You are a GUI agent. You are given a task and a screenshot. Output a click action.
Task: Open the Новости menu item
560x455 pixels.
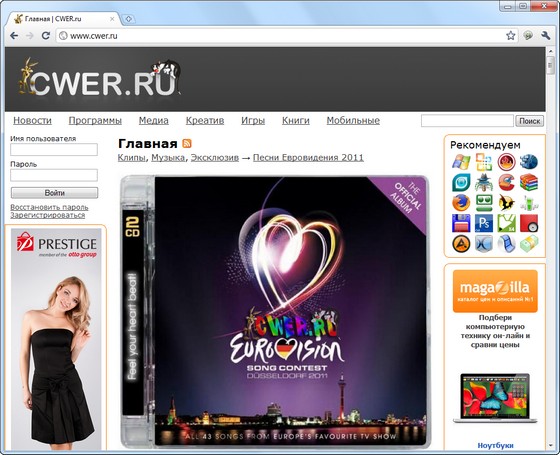pos(32,121)
